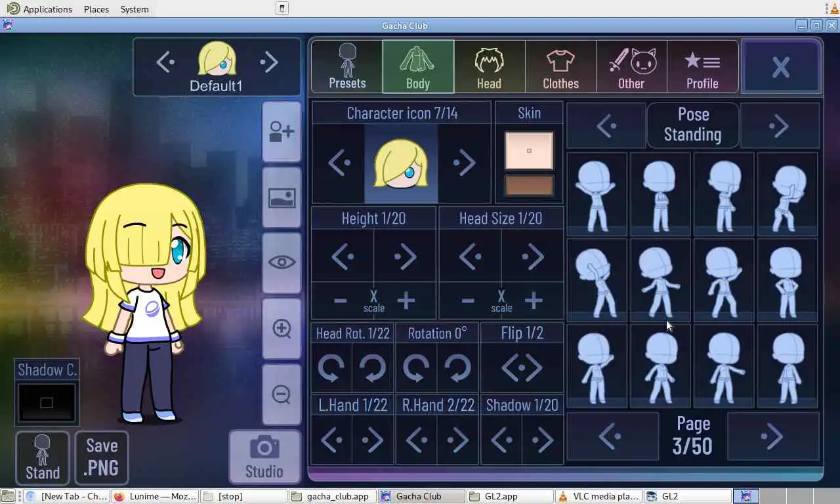Image resolution: width=840 pixels, height=504 pixels.
Task: Increase Height with right arrow
Action: pos(405,256)
